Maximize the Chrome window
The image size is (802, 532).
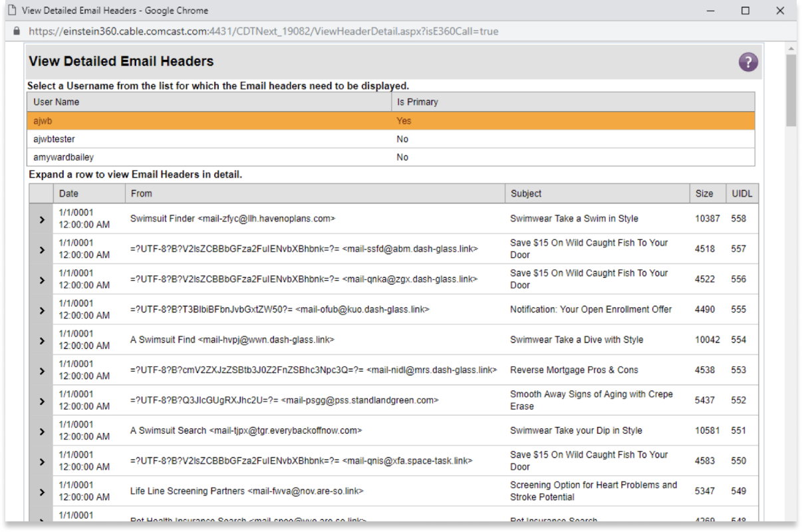(x=745, y=11)
